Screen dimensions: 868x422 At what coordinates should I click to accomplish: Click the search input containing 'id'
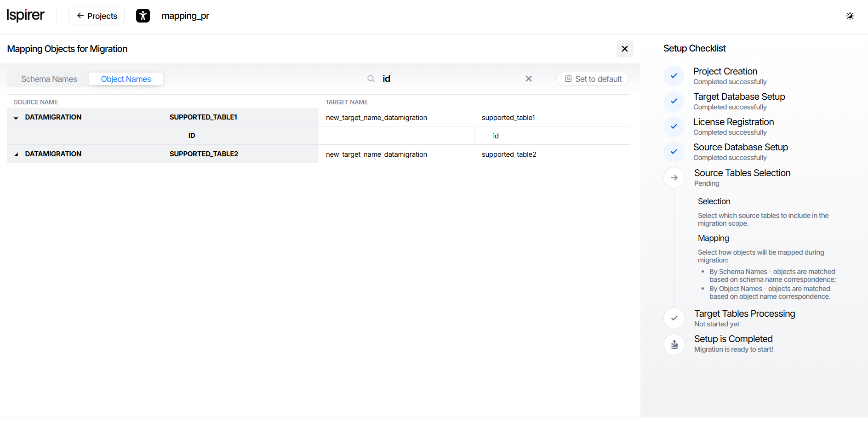pos(451,79)
